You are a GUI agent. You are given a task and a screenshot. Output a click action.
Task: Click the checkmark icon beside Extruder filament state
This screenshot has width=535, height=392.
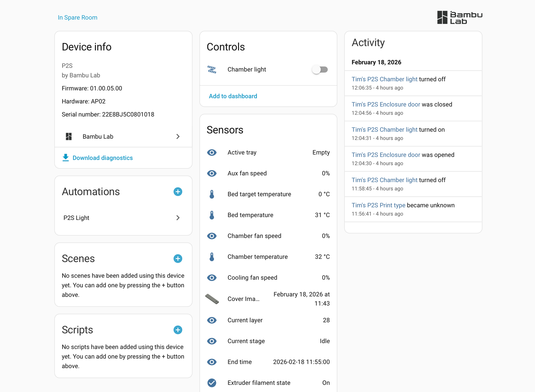[212, 383]
